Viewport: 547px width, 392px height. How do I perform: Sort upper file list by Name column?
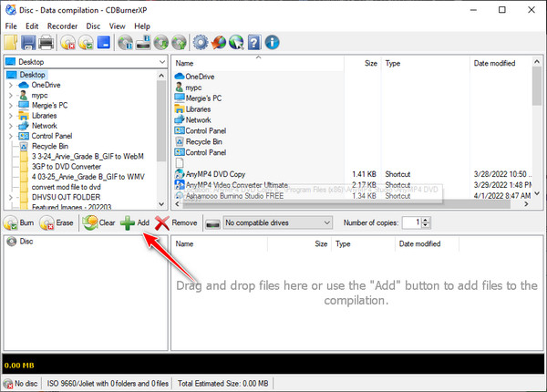click(x=257, y=63)
